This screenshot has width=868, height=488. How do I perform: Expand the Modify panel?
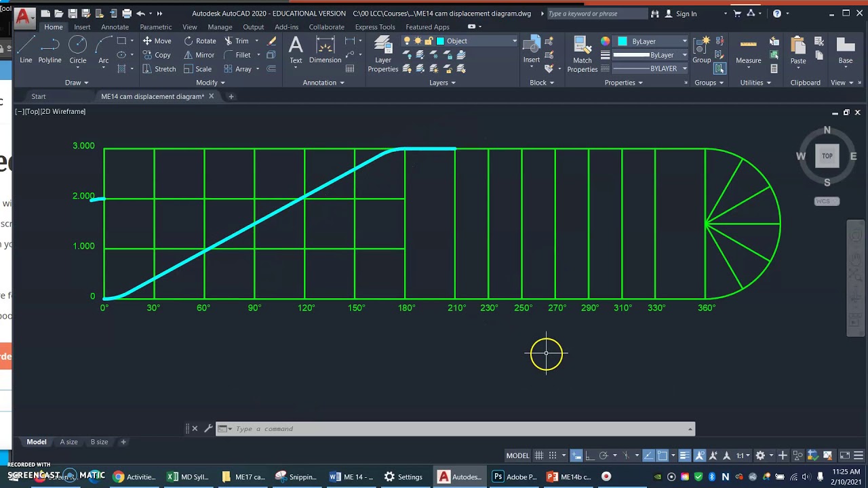pos(210,83)
